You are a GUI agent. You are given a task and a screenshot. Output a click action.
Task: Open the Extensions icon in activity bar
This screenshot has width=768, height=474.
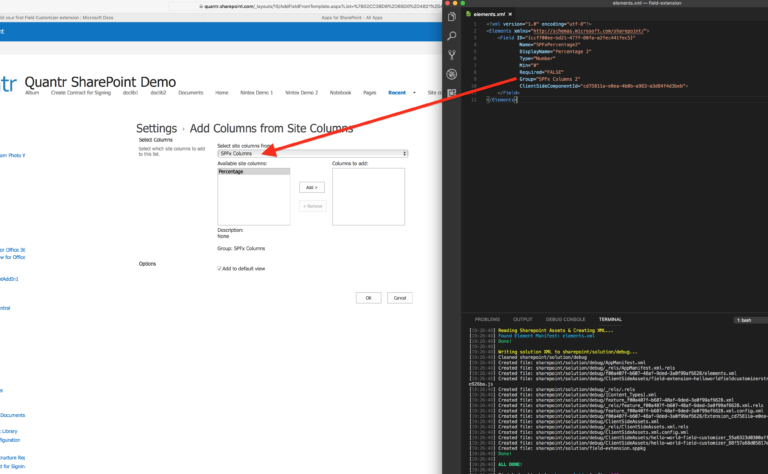pyautogui.click(x=452, y=93)
